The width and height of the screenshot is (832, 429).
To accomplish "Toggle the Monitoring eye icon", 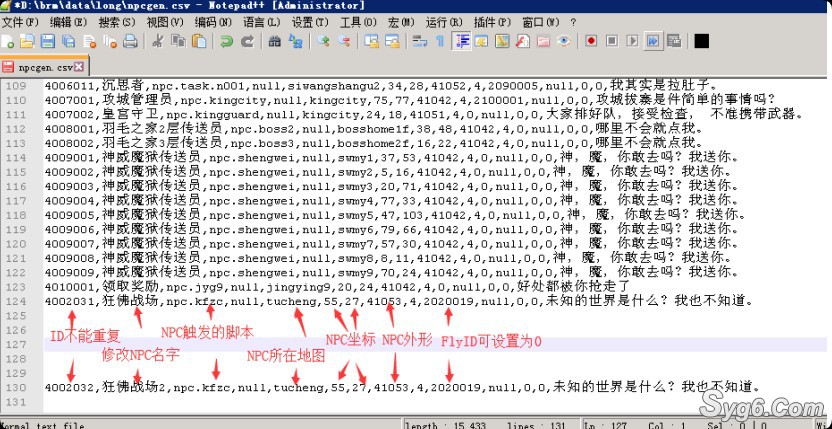I will pos(564,41).
